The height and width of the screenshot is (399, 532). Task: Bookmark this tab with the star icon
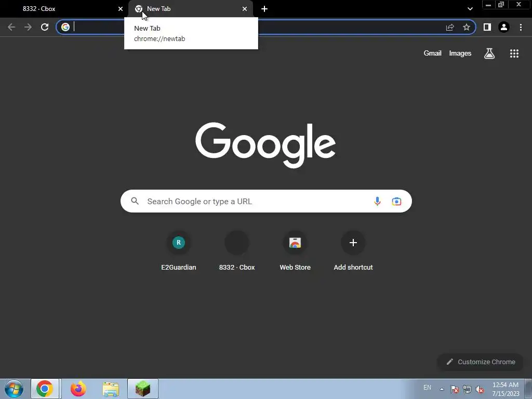tap(467, 27)
